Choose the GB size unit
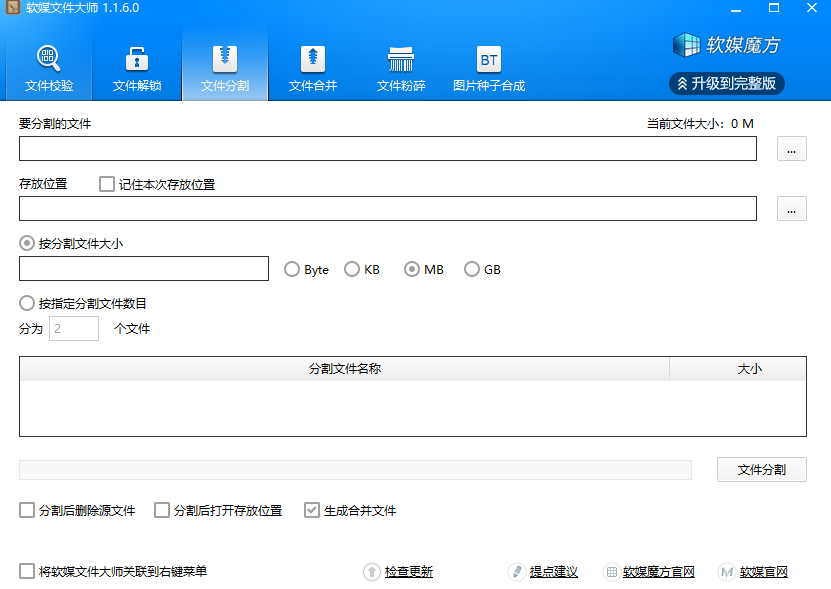The width and height of the screenshot is (831, 589). click(472, 269)
